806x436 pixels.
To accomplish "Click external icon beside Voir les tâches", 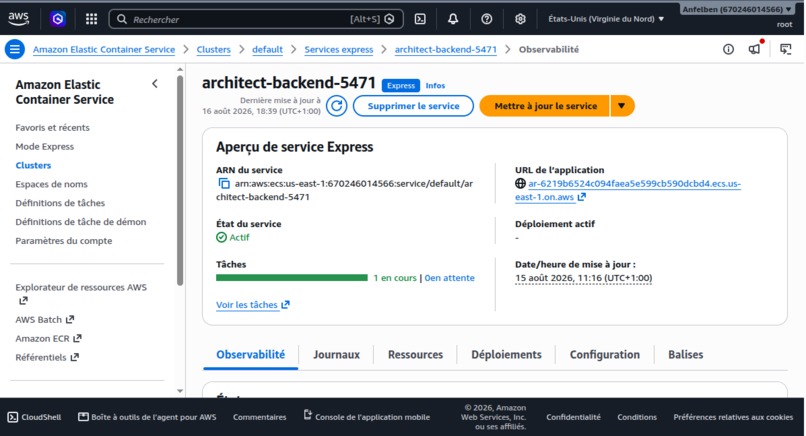I will [285, 304].
